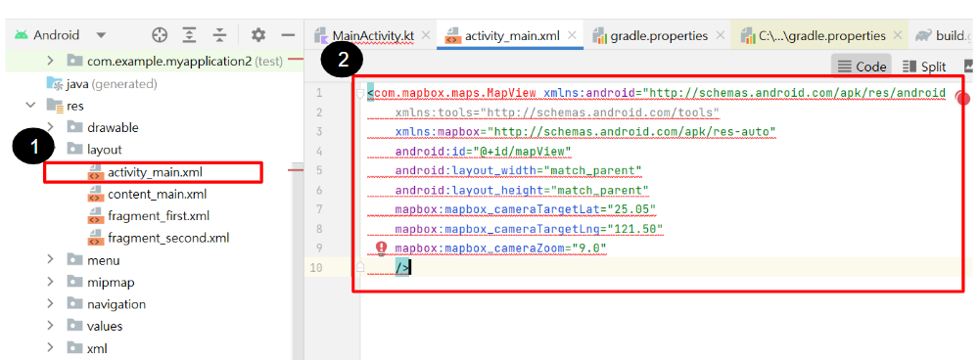Close the MainActivity.kt tab
980x360 pixels.
coord(426,35)
